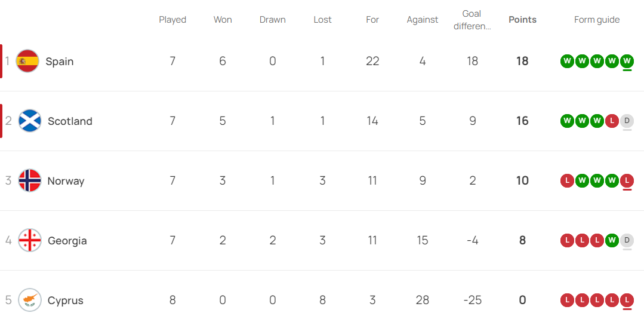Click the Spain flag icon
Viewport: 644px width, 328px height.
pos(27,61)
